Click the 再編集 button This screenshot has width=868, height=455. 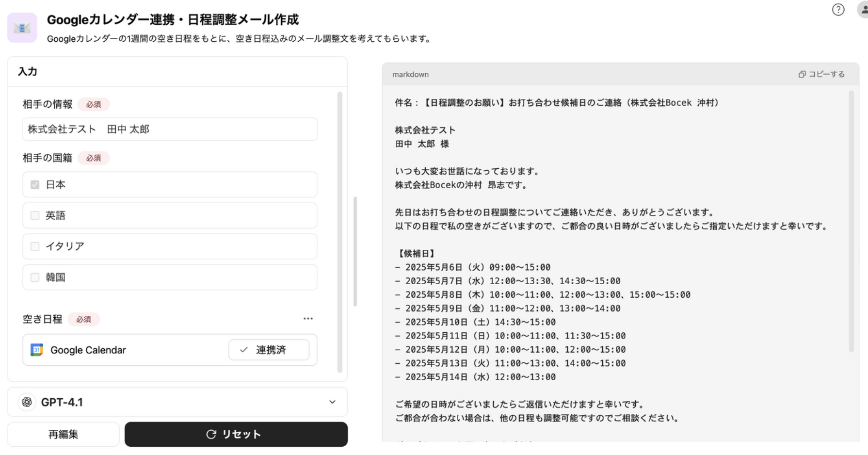coord(63,434)
